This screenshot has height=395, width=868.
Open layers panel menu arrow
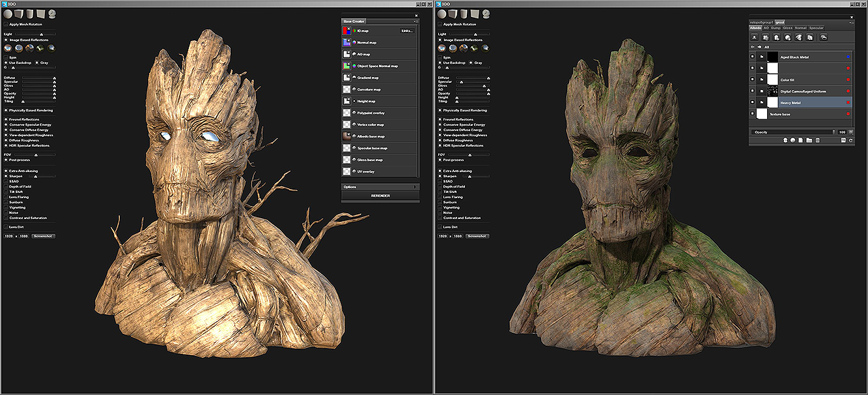(x=850, y=23)
